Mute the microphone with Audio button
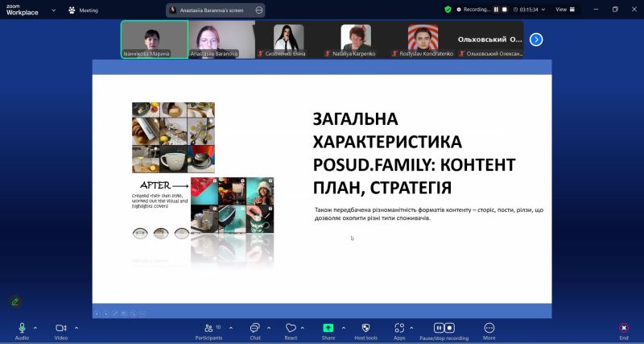The width and height of the screenshot is (644, 344). [x=22, y=329]
